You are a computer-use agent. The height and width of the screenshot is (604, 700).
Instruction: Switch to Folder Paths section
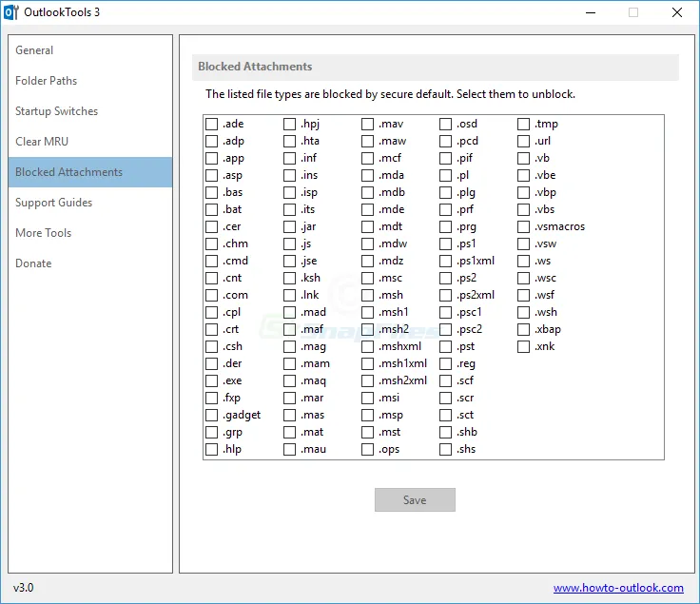tap(46, 81)
